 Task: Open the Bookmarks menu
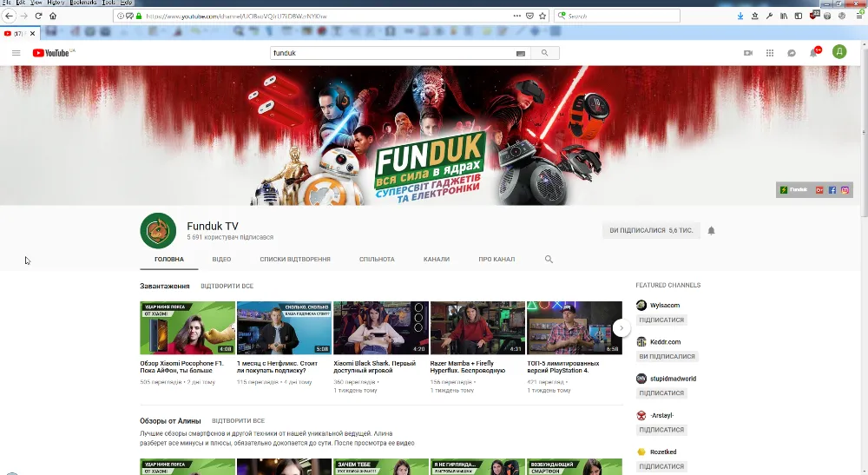(83, 3)
